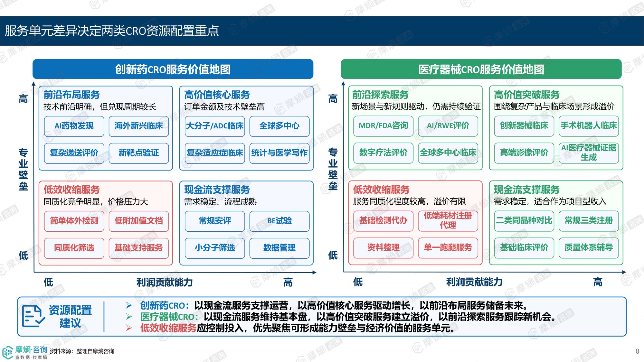Viewport: 644px width, 362px height.
Task: Click the red arrow bullet before 低效收缩服务应控制投入
Action: pos(129,328)
